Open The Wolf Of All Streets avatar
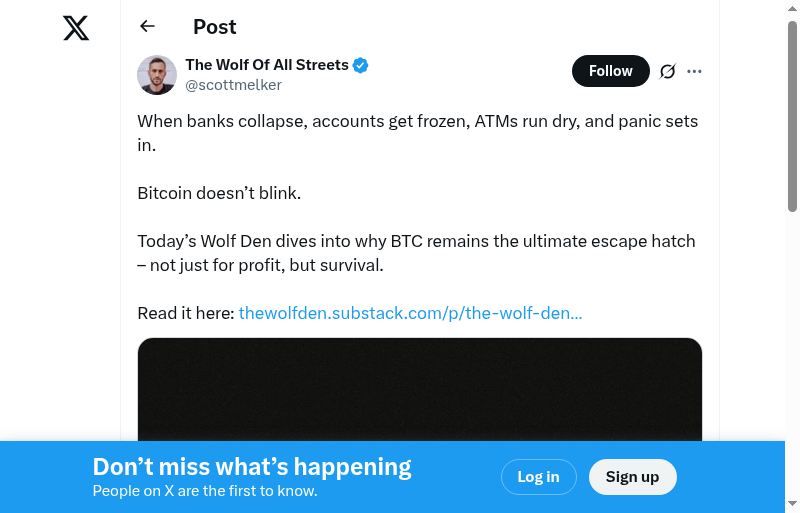Viewport: 800px width, 513px height. click(157, 75)
